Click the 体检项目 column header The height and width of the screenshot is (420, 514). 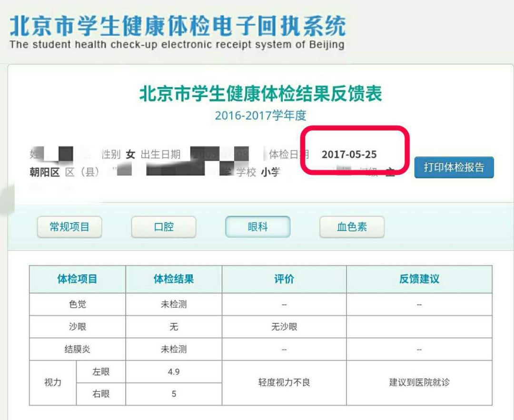click(x=77, y=279)
